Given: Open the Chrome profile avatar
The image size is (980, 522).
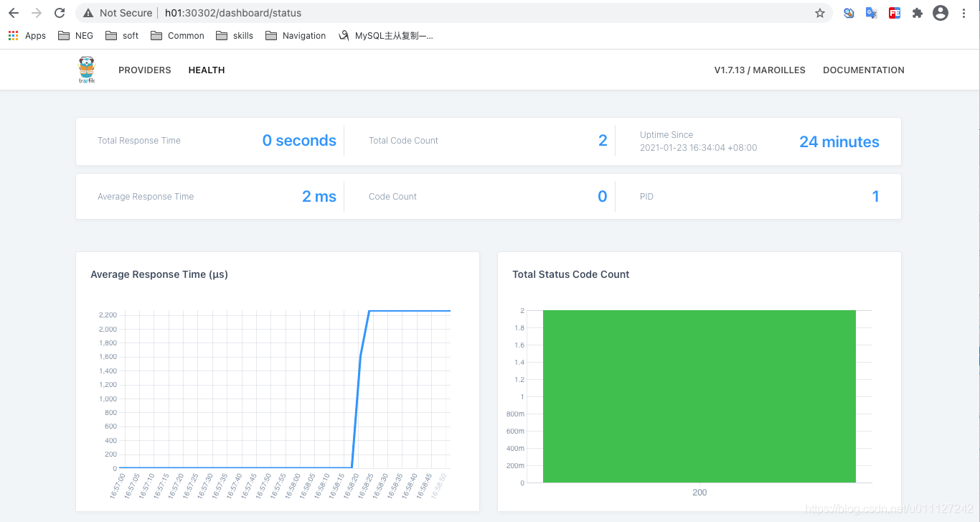Looking at the screenshot, I should 941,13.
